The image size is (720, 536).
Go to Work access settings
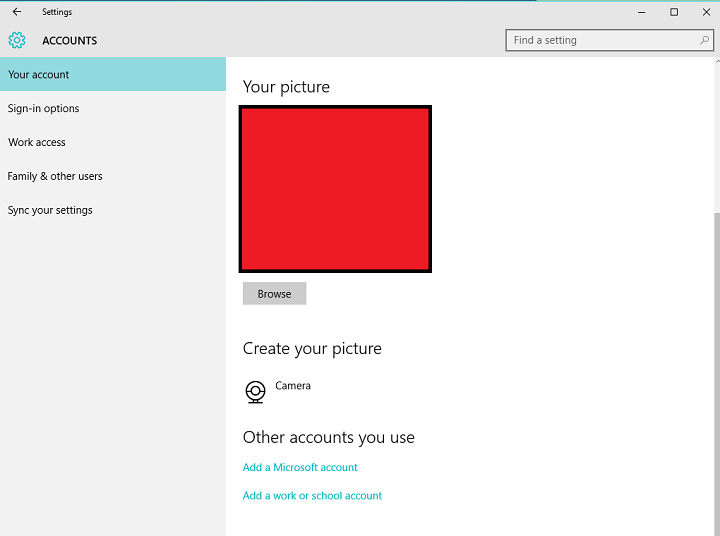pyautogui.click(x=37, y=143)
